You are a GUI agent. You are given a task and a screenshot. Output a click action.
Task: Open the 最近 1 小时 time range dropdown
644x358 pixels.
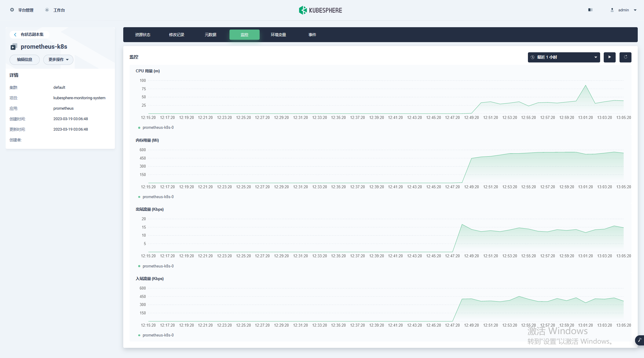pyautogui.click(x=563, y=57)
